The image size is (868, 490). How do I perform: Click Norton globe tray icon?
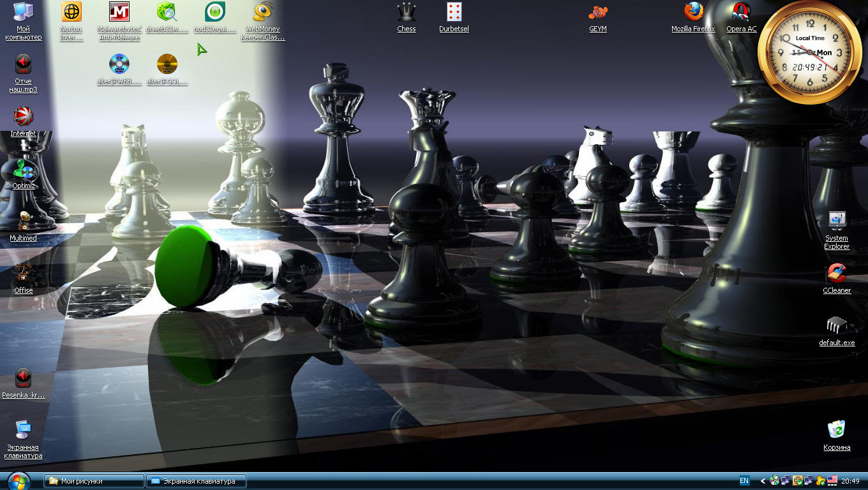[x=798, y=480]
